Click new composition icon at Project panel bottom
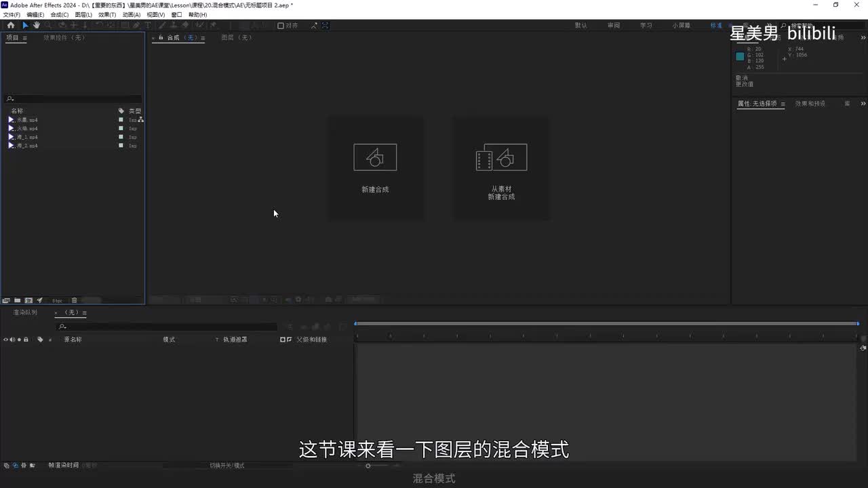868x488 pixels. point(28,300)
